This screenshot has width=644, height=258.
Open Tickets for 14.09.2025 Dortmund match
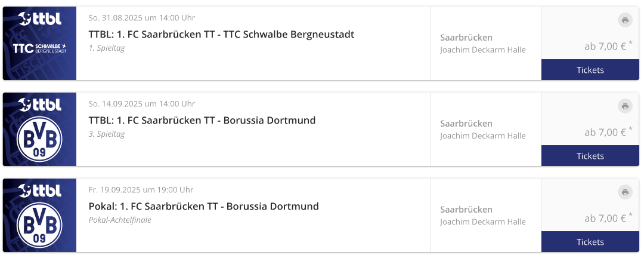pyautogui.click(x=590, y=156)
